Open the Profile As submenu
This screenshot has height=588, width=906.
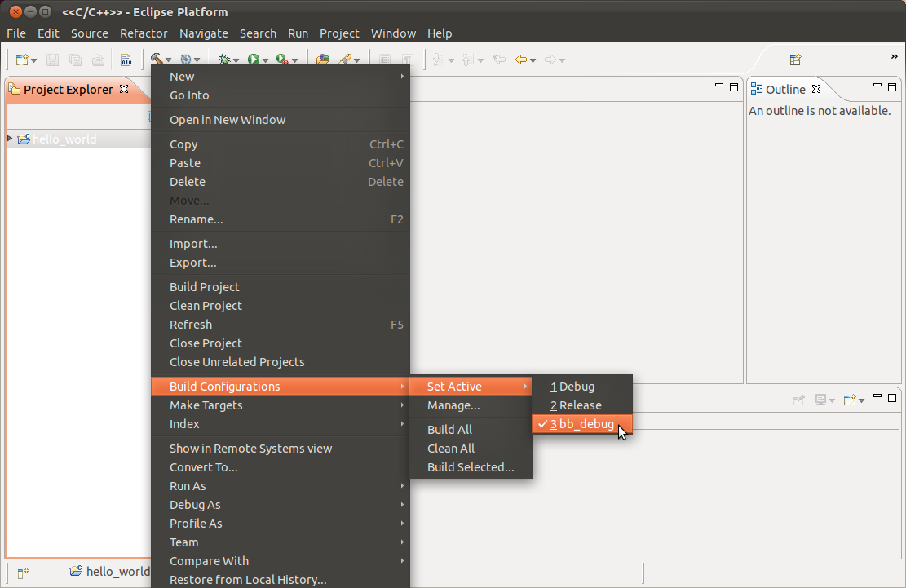tap(281, 524)
